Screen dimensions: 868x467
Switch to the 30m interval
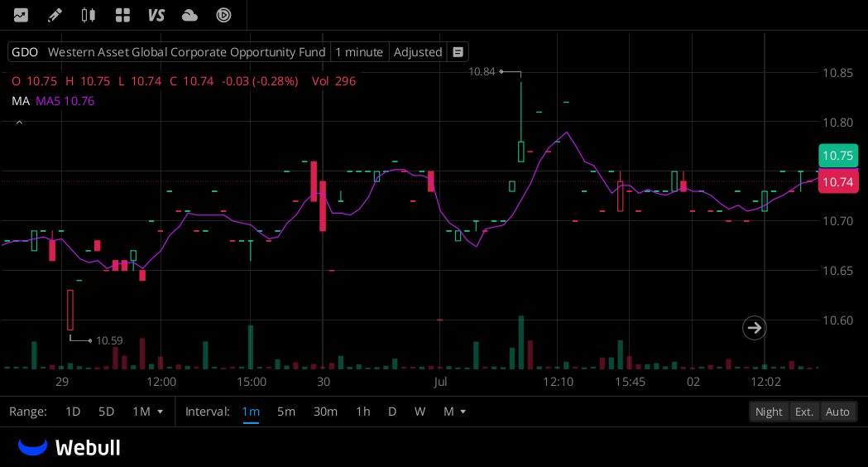[x=325, y=412]
